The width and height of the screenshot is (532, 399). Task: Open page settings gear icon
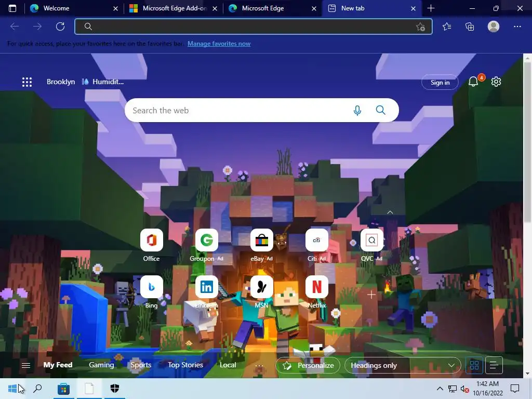pos(496,82)
